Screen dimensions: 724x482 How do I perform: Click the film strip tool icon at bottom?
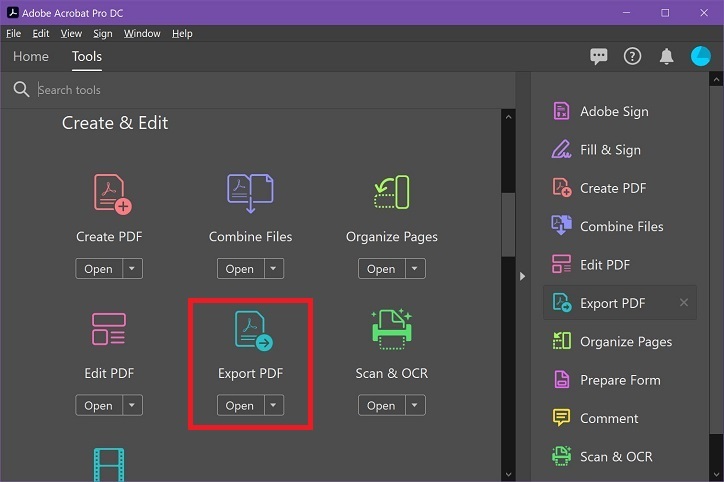click(109, 464)
